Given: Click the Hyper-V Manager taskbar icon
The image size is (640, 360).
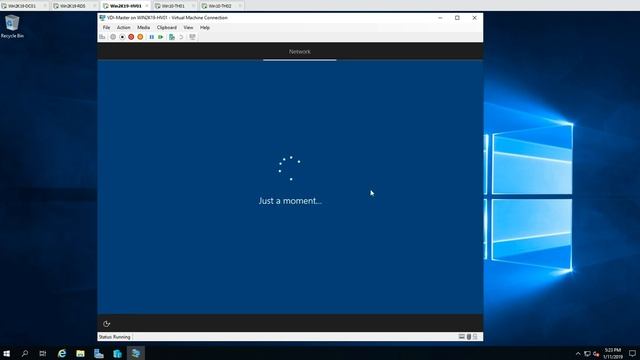Looking at the screenshot, I should (118, 353).
